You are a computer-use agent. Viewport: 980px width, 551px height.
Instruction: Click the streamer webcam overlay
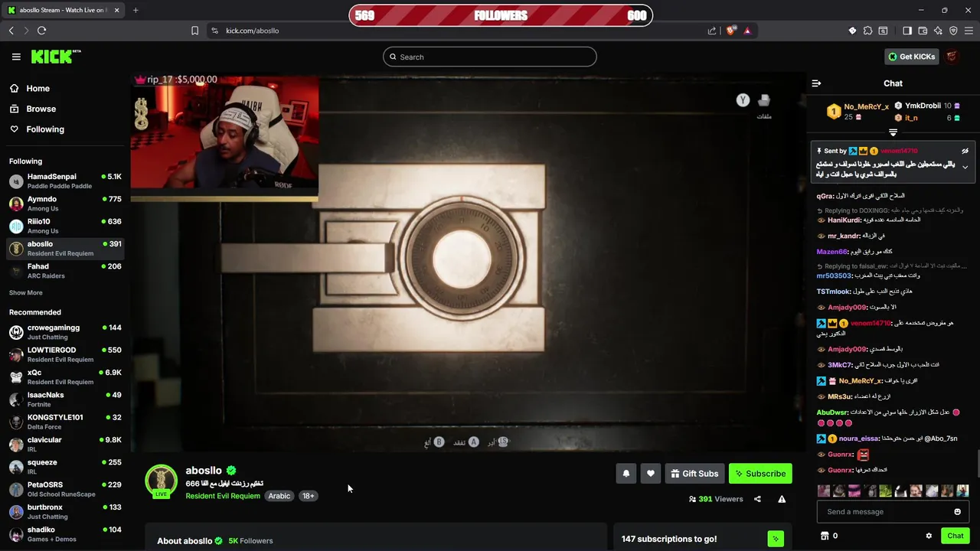point(224,136)
